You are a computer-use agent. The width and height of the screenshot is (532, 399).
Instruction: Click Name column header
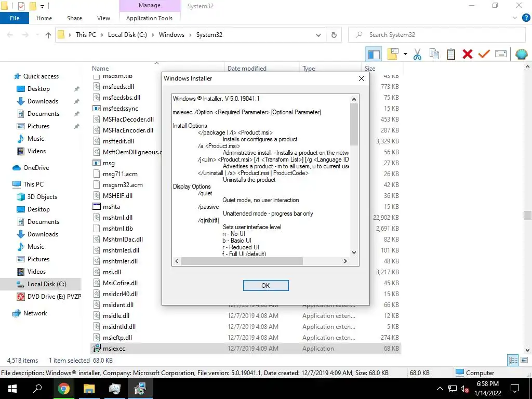click(x=100, y=68)
